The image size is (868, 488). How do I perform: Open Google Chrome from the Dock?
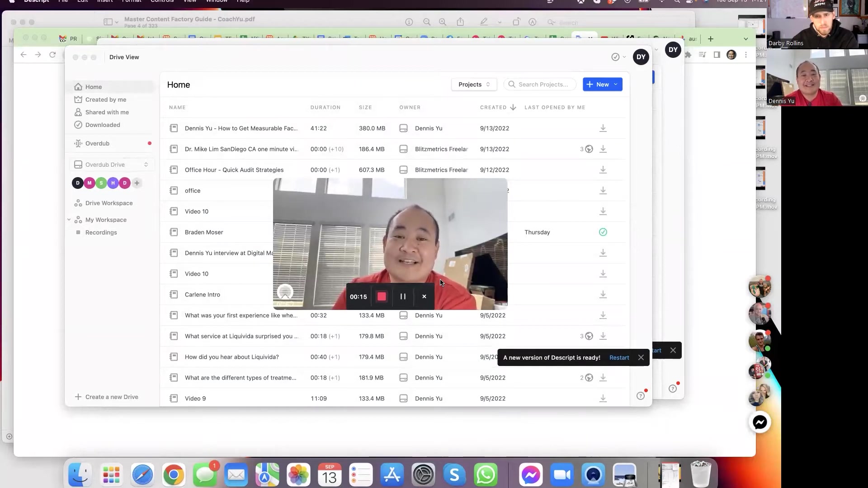point(174,475)
